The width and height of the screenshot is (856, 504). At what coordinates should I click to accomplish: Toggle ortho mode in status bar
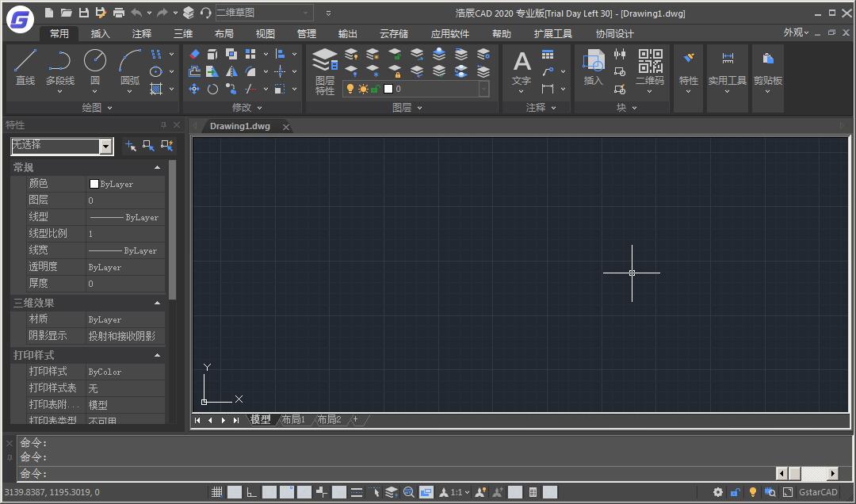[x=252, y=492]
